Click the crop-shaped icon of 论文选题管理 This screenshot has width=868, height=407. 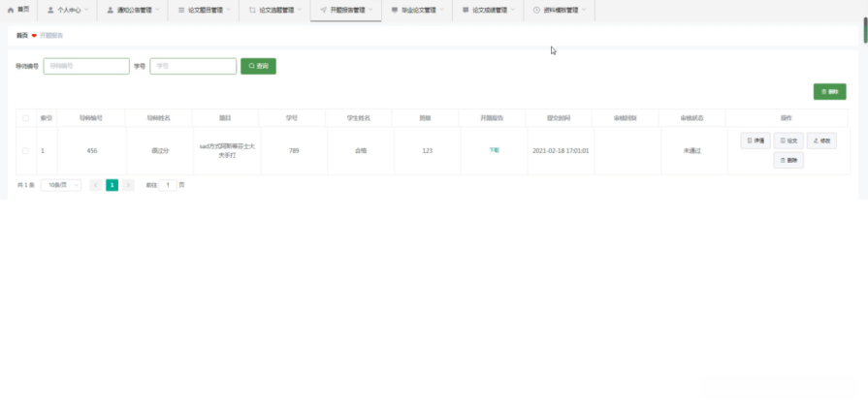[252, 10]
